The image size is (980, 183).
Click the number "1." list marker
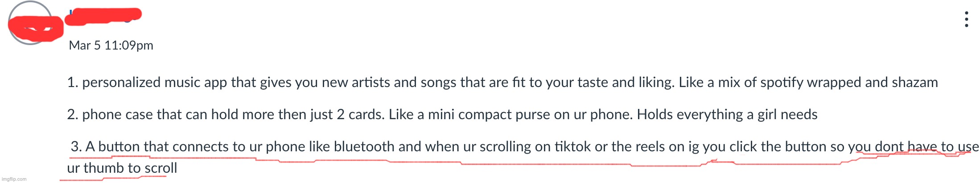[x=73, y=83]
